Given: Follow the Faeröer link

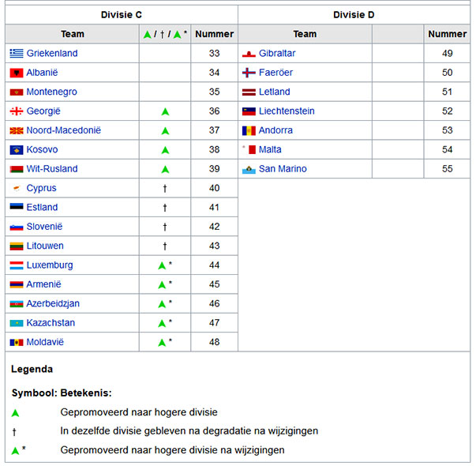Looking at the screenshot, I should pyautogui.click(x=275, y=73).
